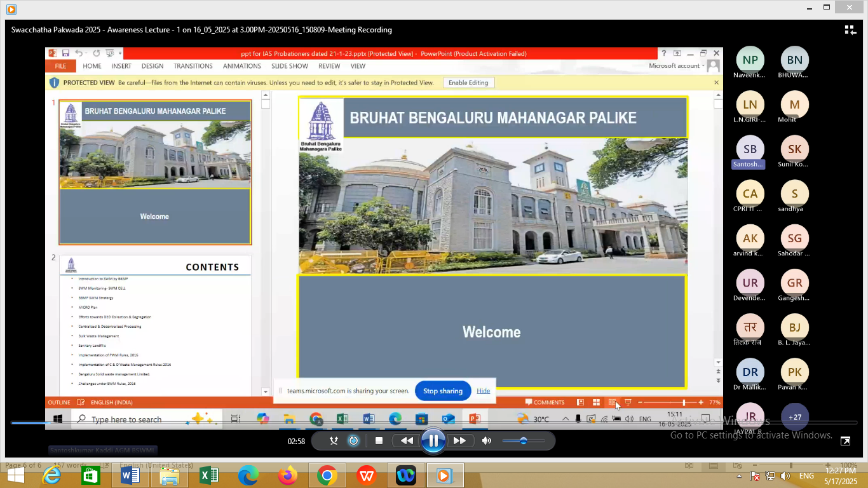The height and width of the screenshot is (488, 868).
Task: Click the video seek progress bar
Action: [x=434, y=423]
